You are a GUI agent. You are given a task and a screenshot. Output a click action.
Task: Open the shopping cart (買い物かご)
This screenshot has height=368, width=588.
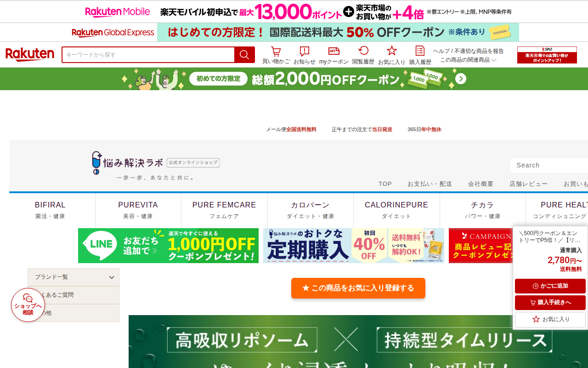(x=276, y=55)
